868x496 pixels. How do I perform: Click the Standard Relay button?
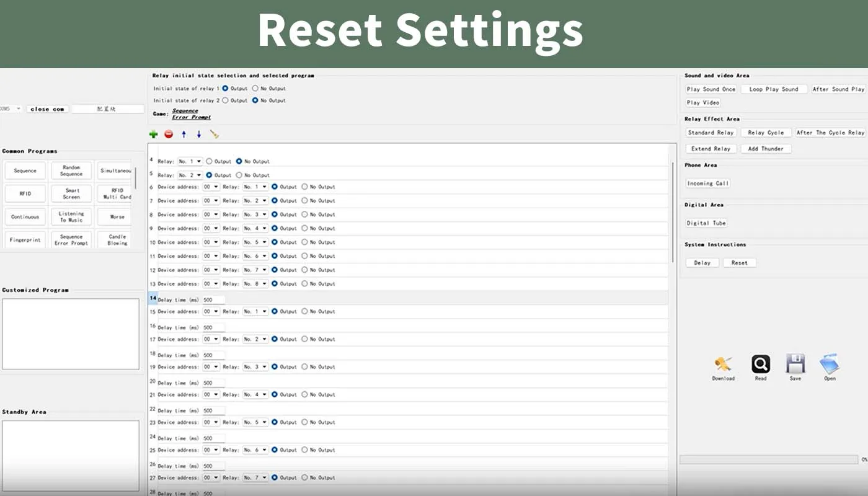tap(711, 133)
